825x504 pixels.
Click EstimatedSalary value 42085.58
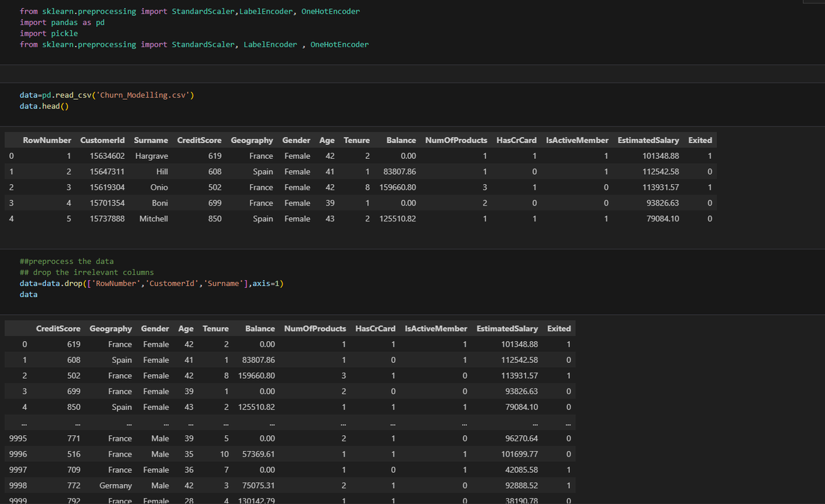point(521,470)
